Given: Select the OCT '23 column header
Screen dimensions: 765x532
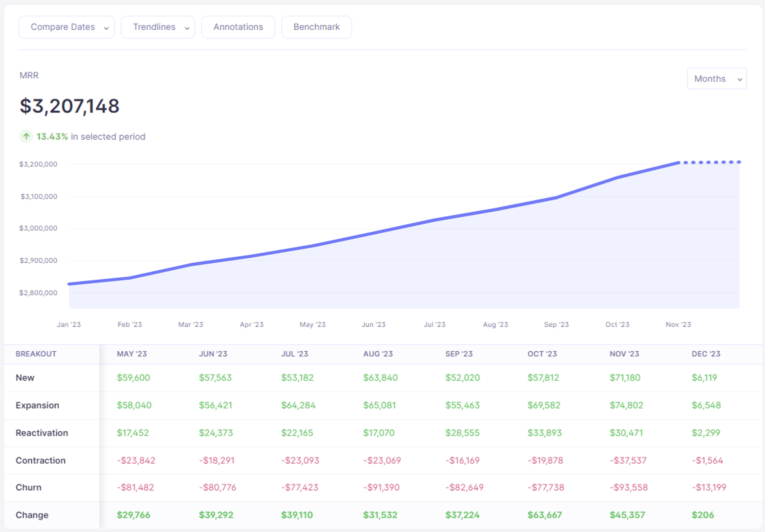Looking at the screenshot, I should 542,354.
